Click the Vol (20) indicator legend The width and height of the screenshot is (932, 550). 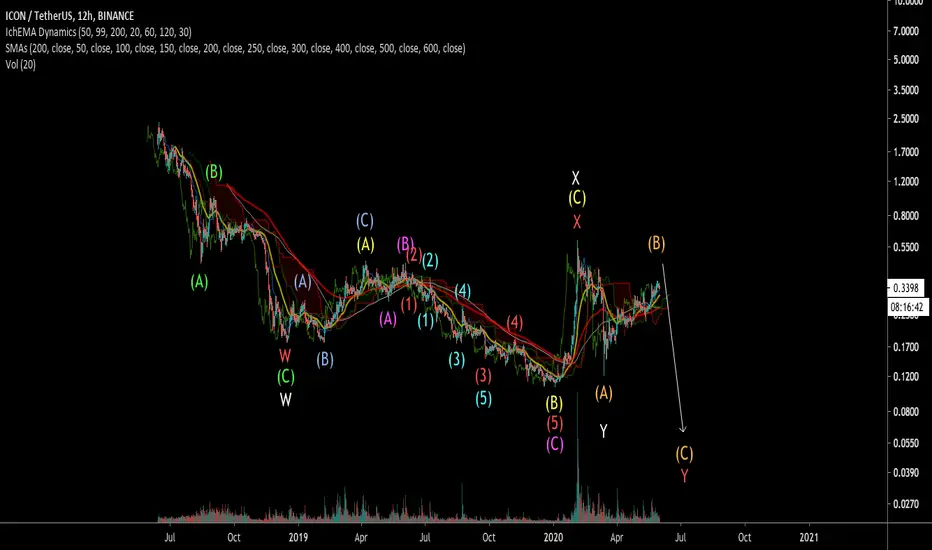(20, 64)
